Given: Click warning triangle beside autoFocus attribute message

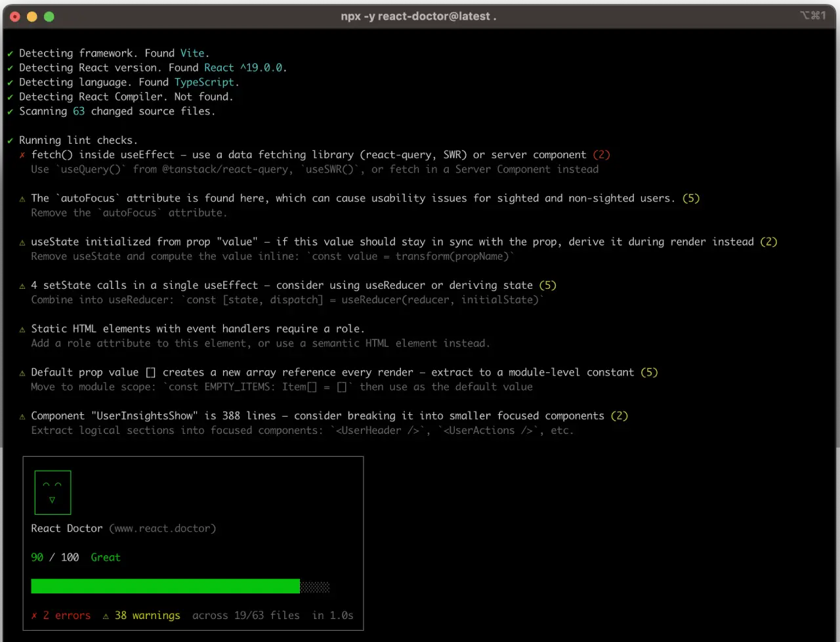Looking at the screenshot, I should (22, 198).
